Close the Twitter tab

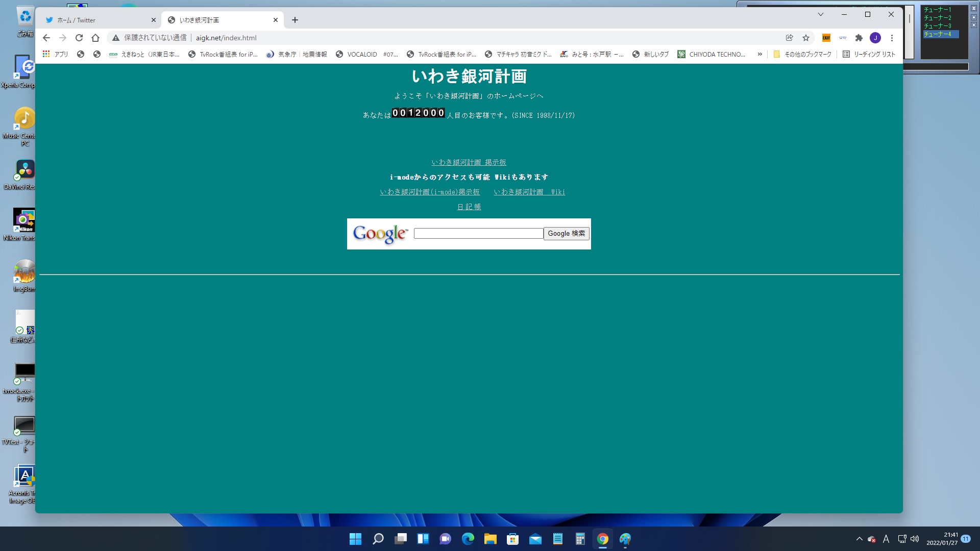click(x=154, y=20)
